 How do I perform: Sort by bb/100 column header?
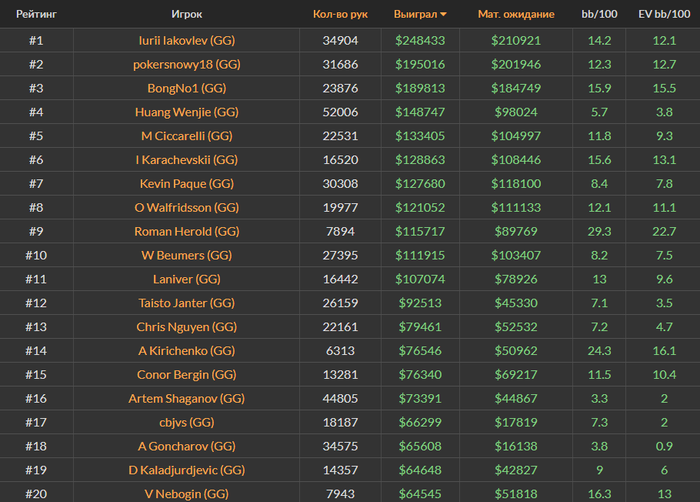(599, 14)
